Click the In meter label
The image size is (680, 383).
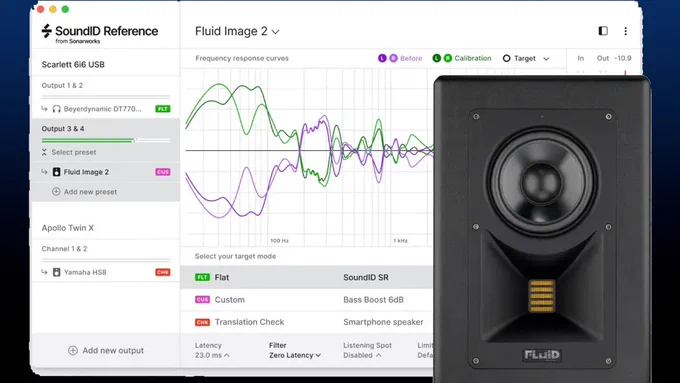coord(580,58)
